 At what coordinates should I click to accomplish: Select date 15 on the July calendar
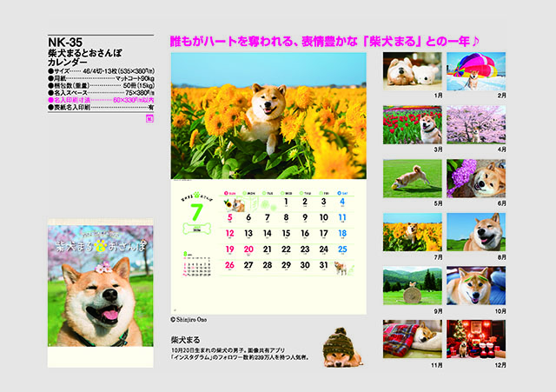286,234
